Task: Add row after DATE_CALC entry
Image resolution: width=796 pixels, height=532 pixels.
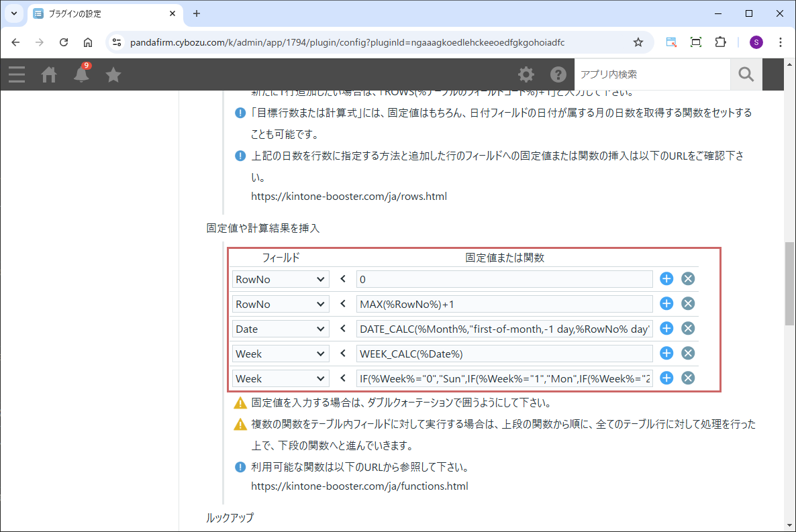Action: point(666,329)
